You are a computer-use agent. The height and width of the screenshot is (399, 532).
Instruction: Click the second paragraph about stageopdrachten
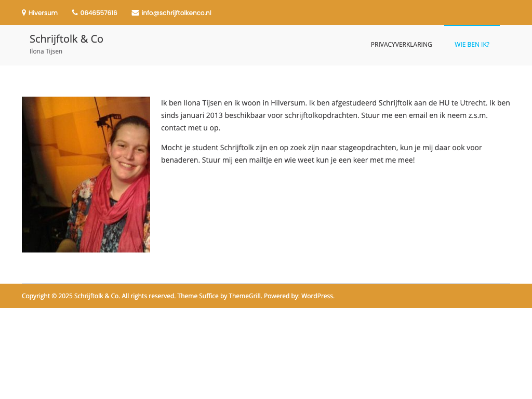point(322,154)
